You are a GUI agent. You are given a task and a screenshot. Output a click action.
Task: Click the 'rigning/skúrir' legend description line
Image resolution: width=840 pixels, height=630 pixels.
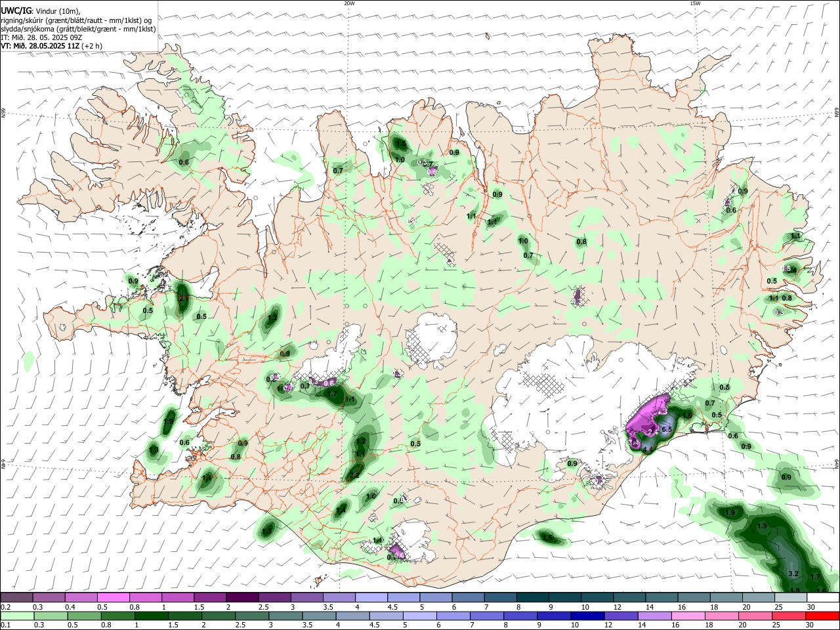tap(76, 20)
